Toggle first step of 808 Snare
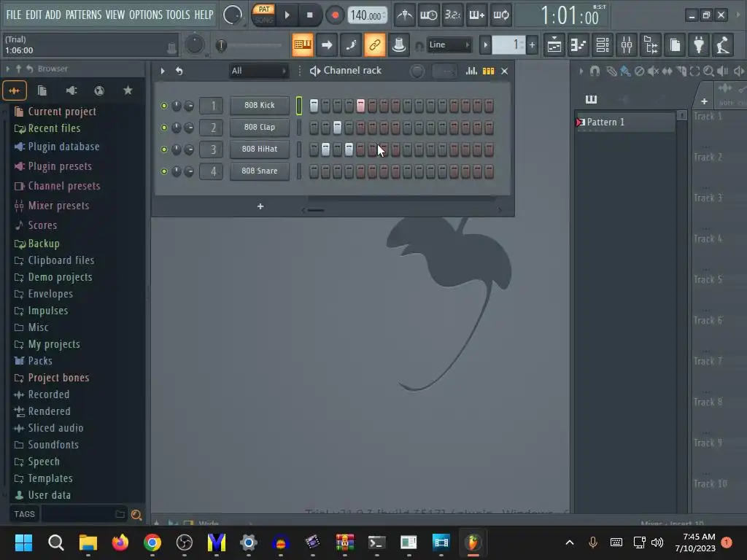The image size is (747, 560). [314, 171]
